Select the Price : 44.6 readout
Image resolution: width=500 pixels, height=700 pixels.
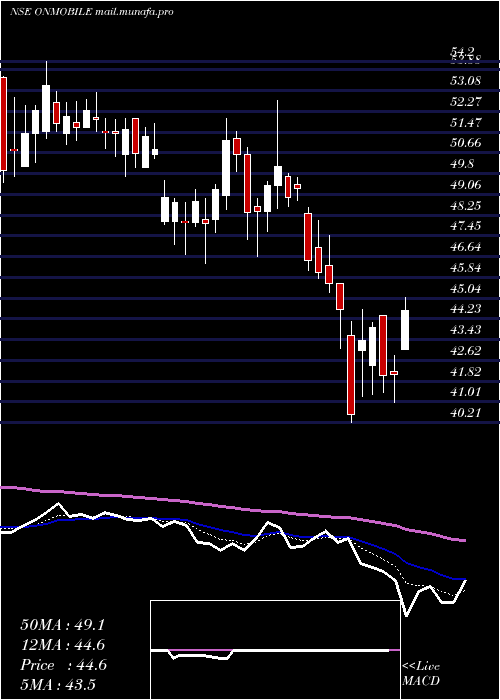coord(63,665)
